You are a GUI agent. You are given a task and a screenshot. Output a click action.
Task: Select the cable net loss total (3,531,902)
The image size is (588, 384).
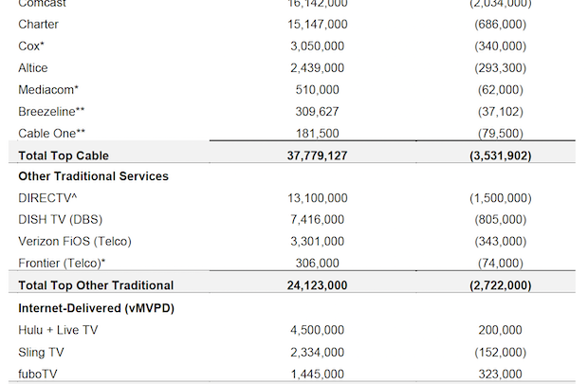500,155
